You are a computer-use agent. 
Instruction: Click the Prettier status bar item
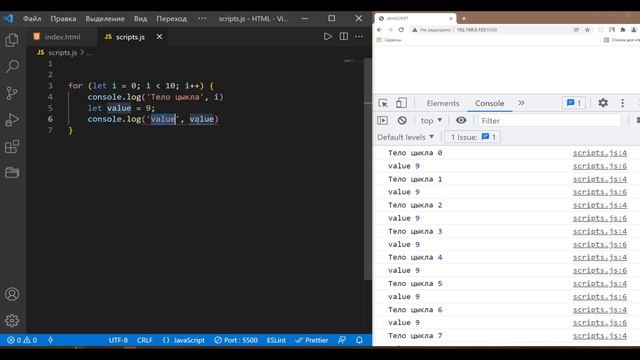coord(311,340)
